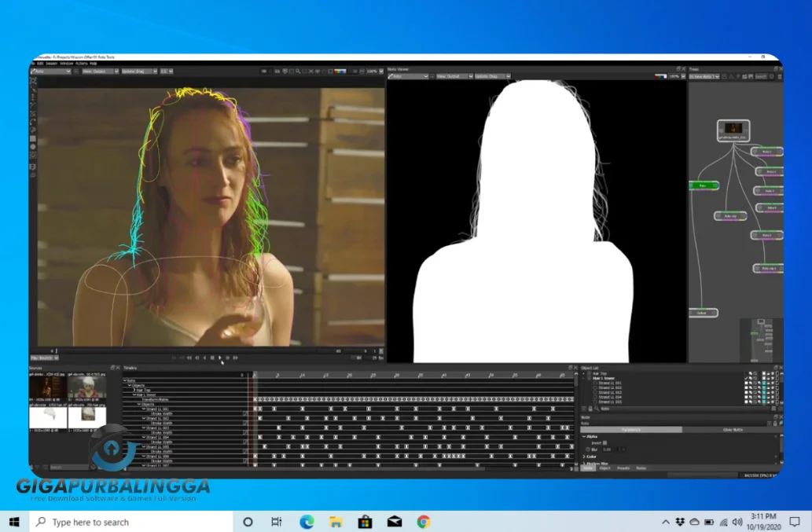Open the View: Output dropdown in left viewer
Image resolution: width=812 pixels, height=532 pixels.
(100, 72)
